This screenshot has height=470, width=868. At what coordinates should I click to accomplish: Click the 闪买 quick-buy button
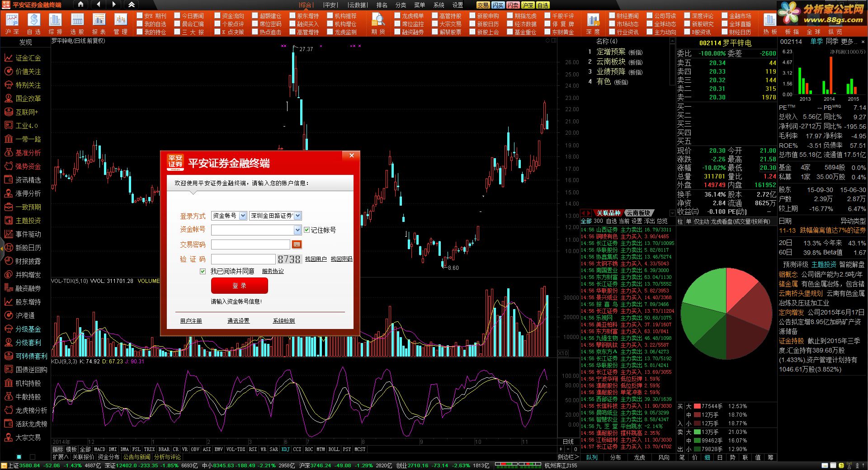[498, 5]
